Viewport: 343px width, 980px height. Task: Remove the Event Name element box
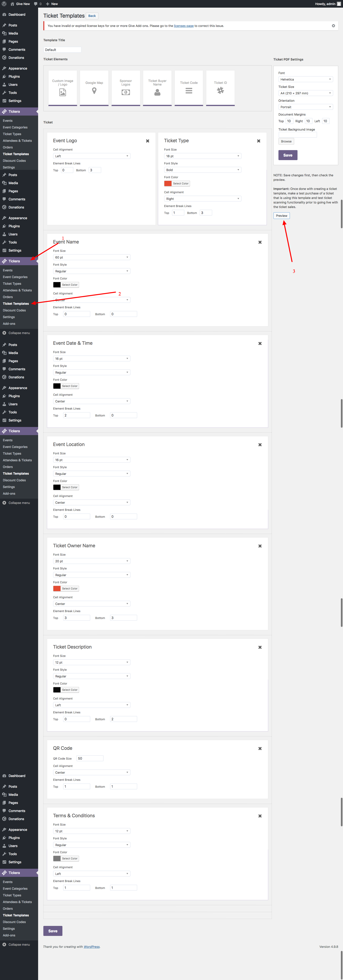coord(260,242)
